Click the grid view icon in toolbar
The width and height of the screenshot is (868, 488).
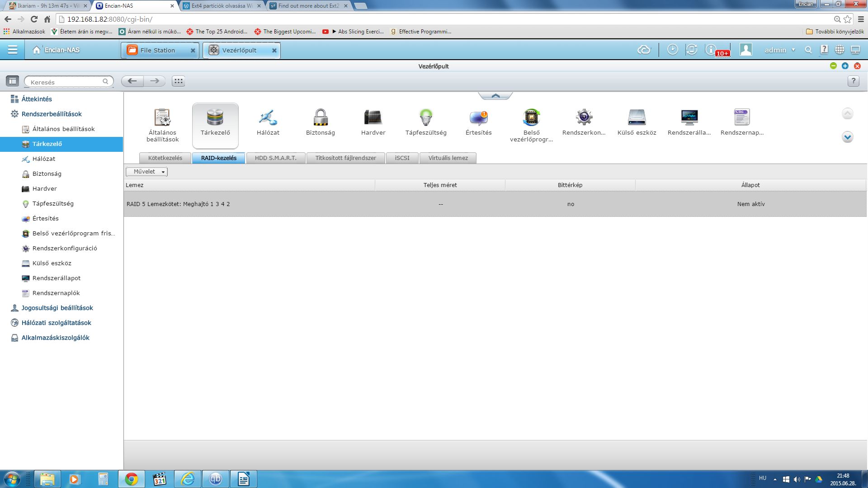click(x=178, y=81)
